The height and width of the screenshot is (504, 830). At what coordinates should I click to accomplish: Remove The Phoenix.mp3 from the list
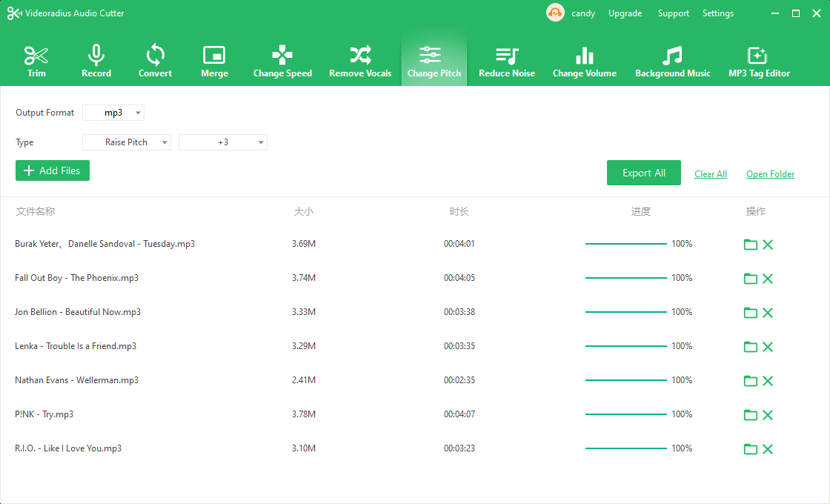768,279
